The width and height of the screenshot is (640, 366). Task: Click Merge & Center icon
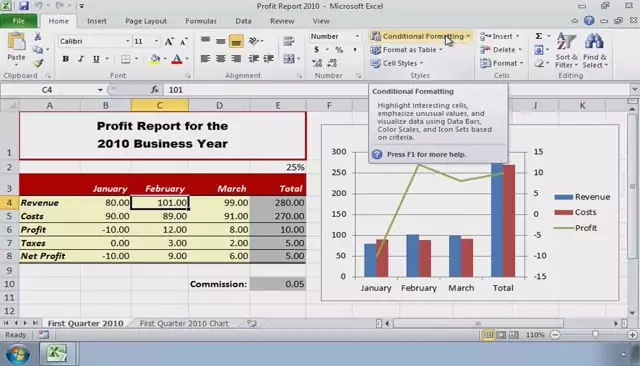(289, 59)
